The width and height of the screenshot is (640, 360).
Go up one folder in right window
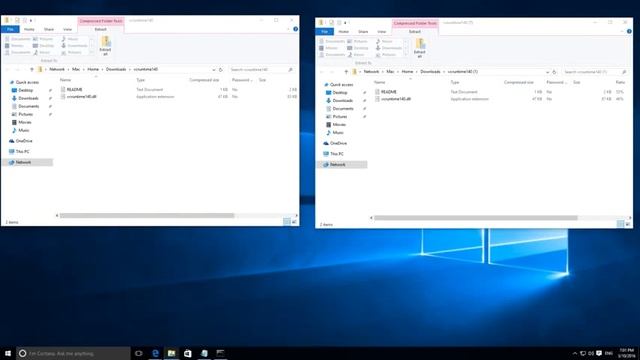[346, 72]
